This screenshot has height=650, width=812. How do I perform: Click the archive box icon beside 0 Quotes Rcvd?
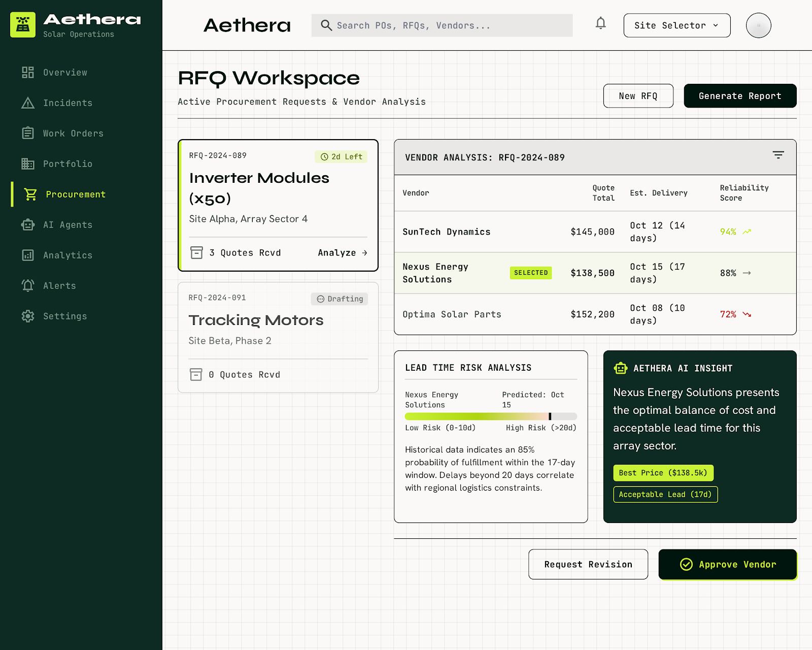pos(196,375)
